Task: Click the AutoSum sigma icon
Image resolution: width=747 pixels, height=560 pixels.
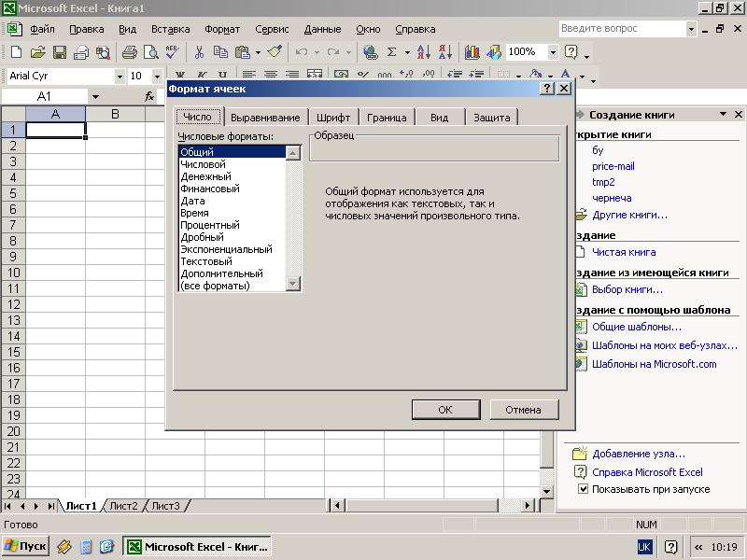Action: (x=391, y=52)
